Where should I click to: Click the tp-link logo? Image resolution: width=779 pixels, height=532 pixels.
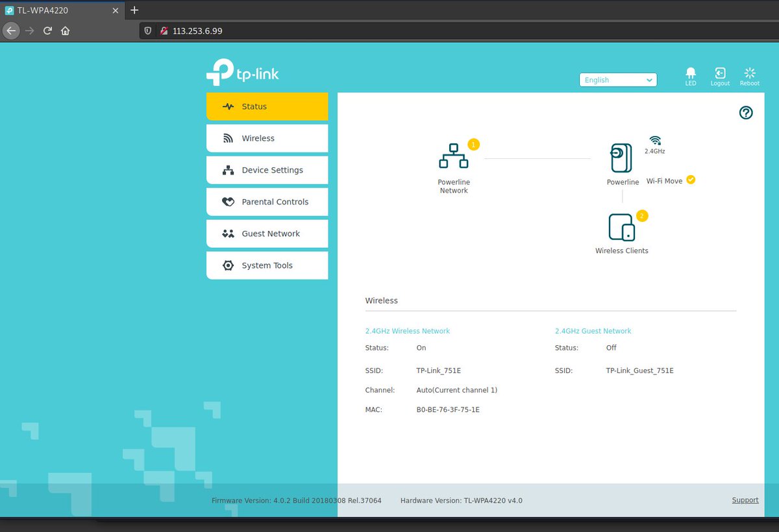(243, 72)
